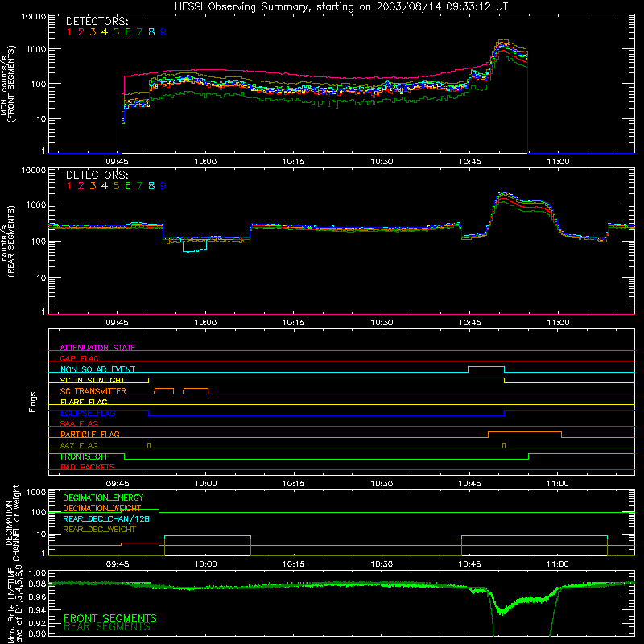Select pink detector 2 in the front-segments legend
Viewport: 644px width, 644px height.
(x=81, y=32)
